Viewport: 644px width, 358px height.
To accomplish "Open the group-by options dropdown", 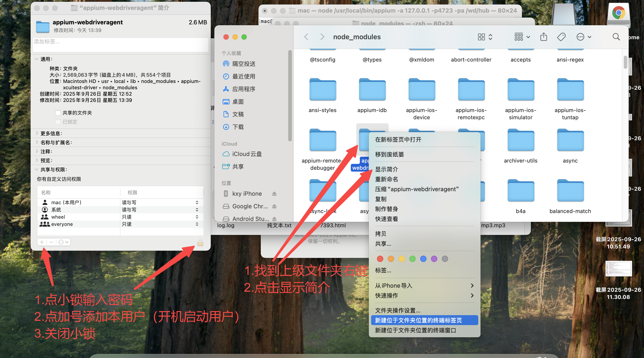I will coord(522,37).
